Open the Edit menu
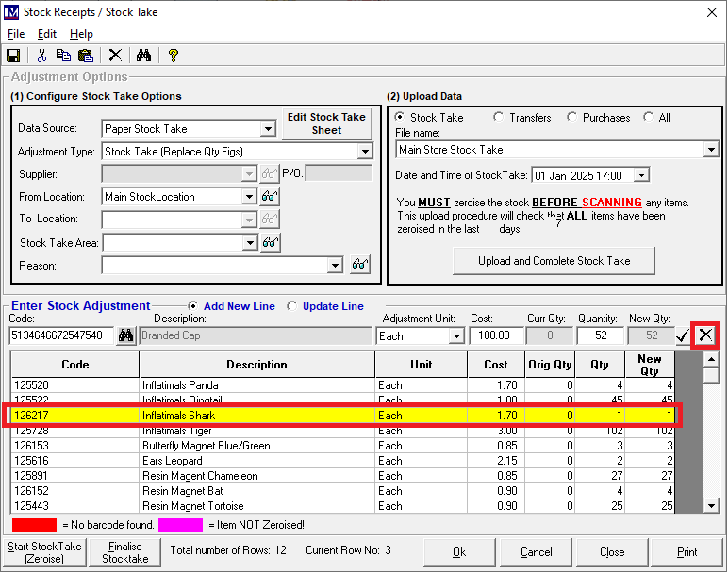This screenshot has width=728, height=572. (47, 34)
